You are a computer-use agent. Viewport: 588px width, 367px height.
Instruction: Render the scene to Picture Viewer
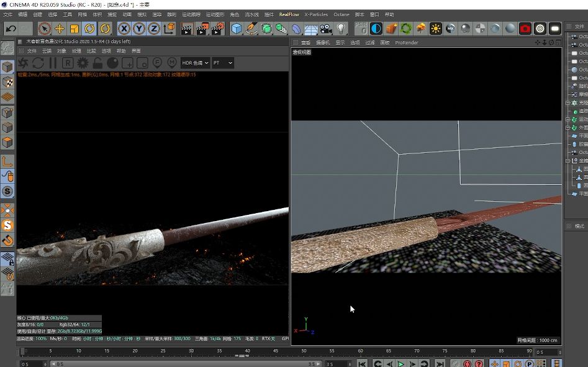click(201, 27)
